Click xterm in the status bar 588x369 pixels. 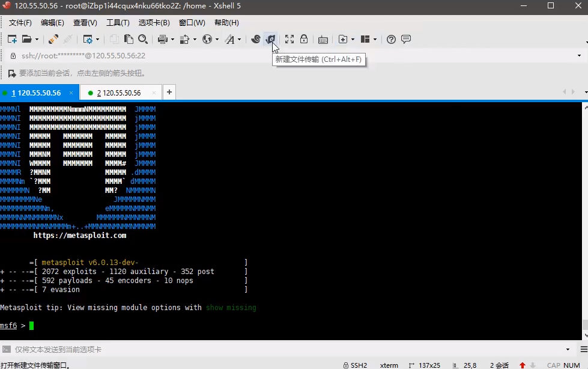(x=389, y=365)
